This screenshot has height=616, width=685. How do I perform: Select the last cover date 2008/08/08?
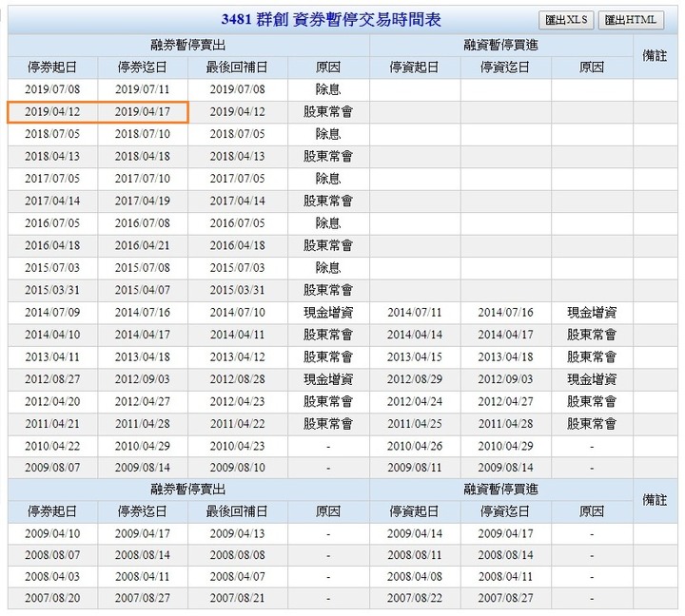[237, 555]
